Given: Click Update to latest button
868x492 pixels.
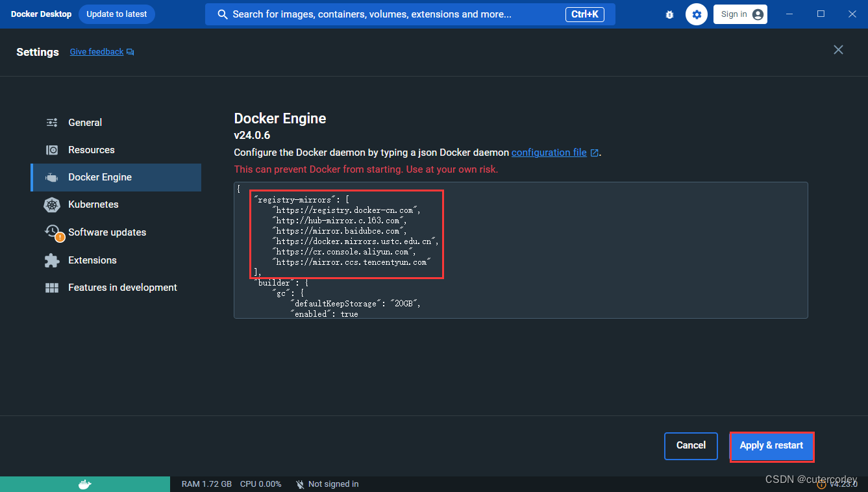Looking at the screenshot, I should coord(117,14).
